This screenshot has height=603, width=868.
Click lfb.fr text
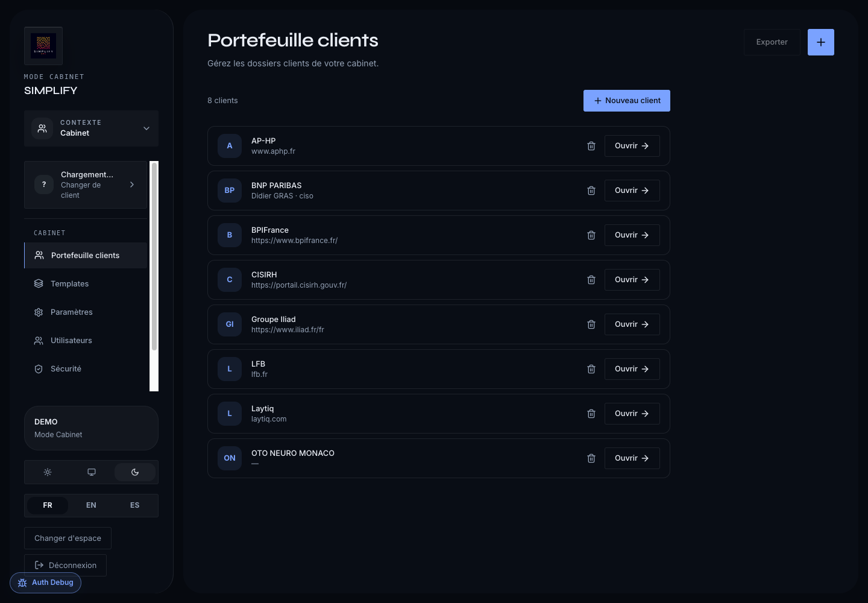(x=259, y=374)
